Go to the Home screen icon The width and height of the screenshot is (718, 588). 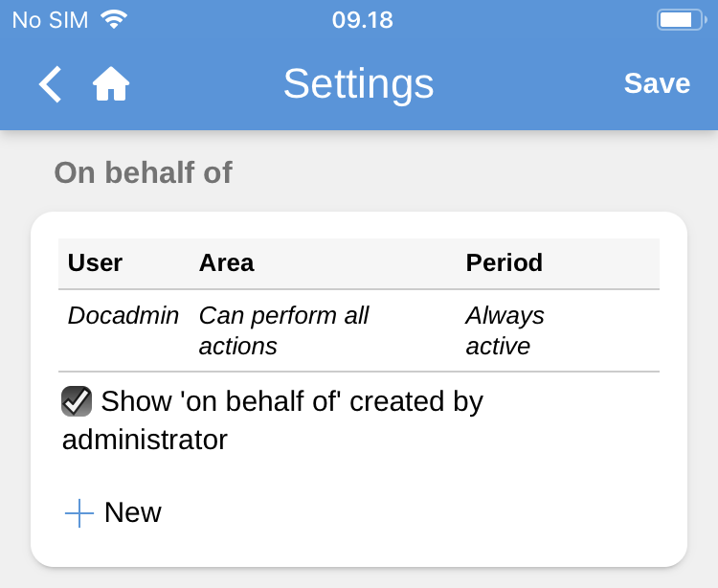111,84
